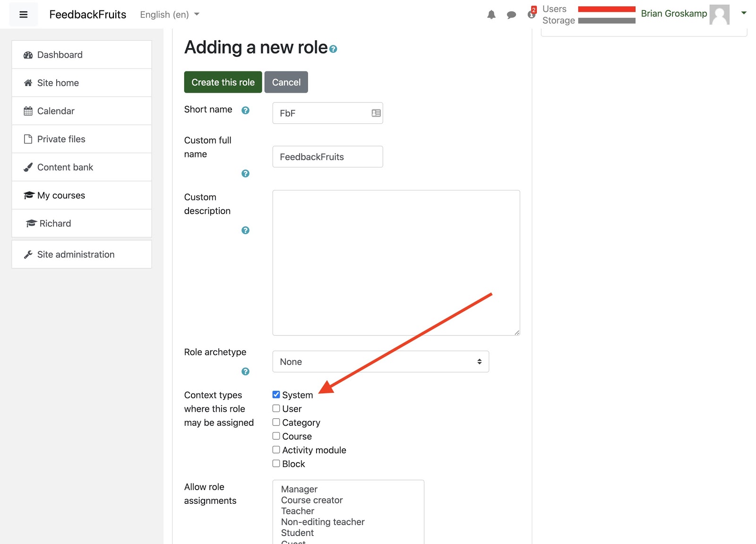Viewport: 756px width, 544px height.
Task: Open Content bank
Action: tap(82, 167)
